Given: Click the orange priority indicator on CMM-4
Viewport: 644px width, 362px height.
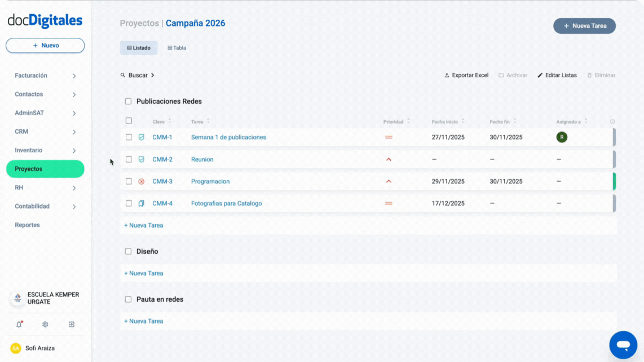Looking at the screenshot, I should tap(388, 203).
